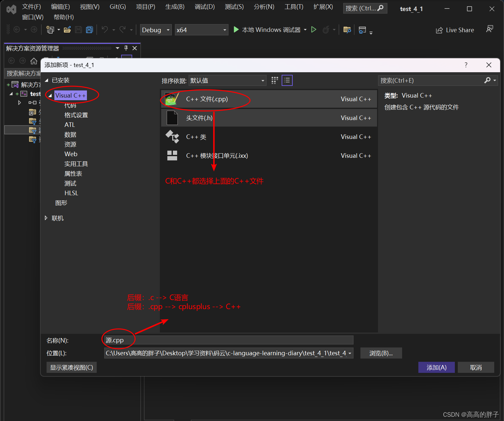Viewport: 504px width, 421px height.
Task: Select the 资源 category
Action: pos(70,144)
